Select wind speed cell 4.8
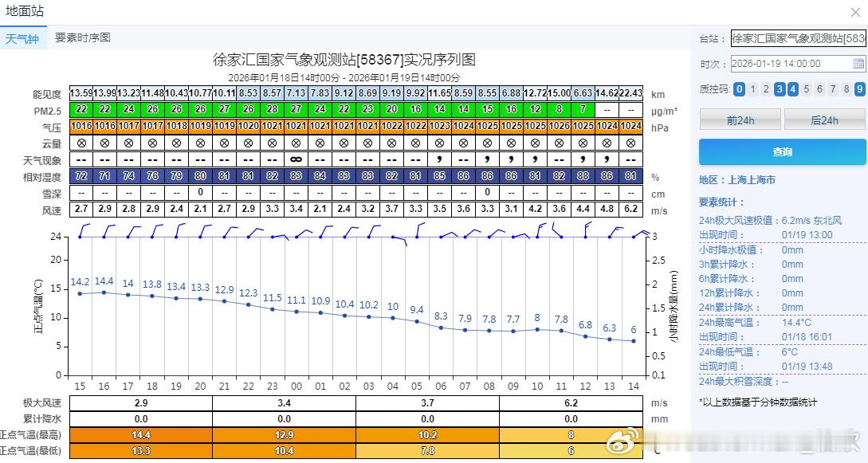The image size is (868, 463). click(607, 209)
